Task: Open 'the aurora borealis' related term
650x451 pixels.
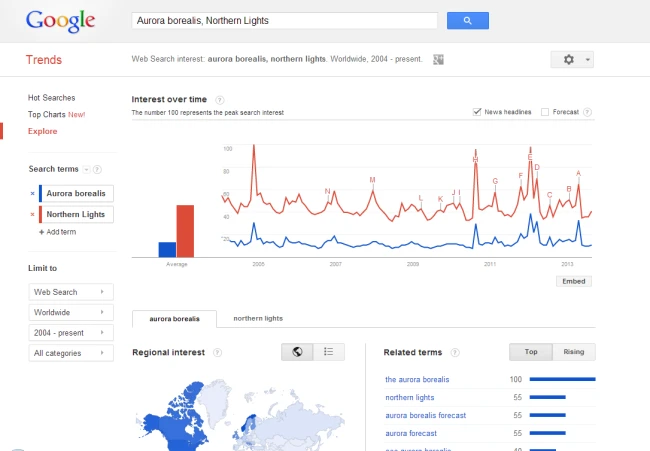Action: [417, 379]
